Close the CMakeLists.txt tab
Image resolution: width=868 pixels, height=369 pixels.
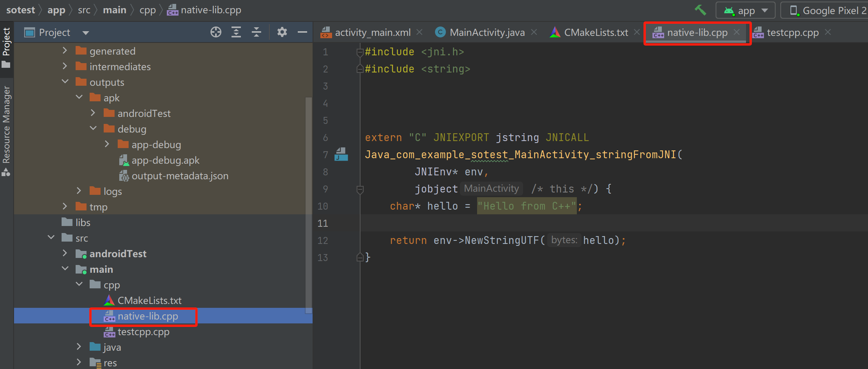tap(637, 32)
